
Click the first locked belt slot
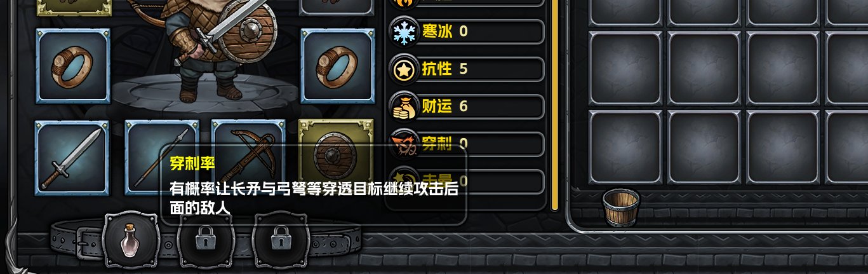(205, 240)
